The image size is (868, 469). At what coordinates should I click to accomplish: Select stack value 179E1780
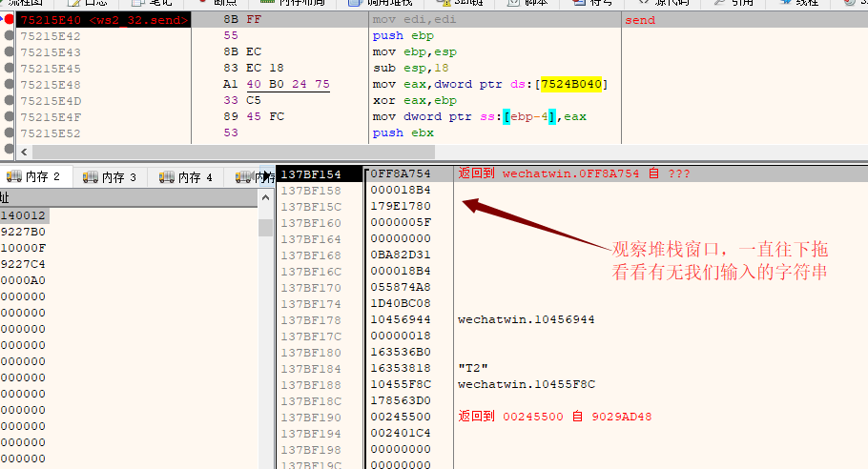tap(401, 206)
